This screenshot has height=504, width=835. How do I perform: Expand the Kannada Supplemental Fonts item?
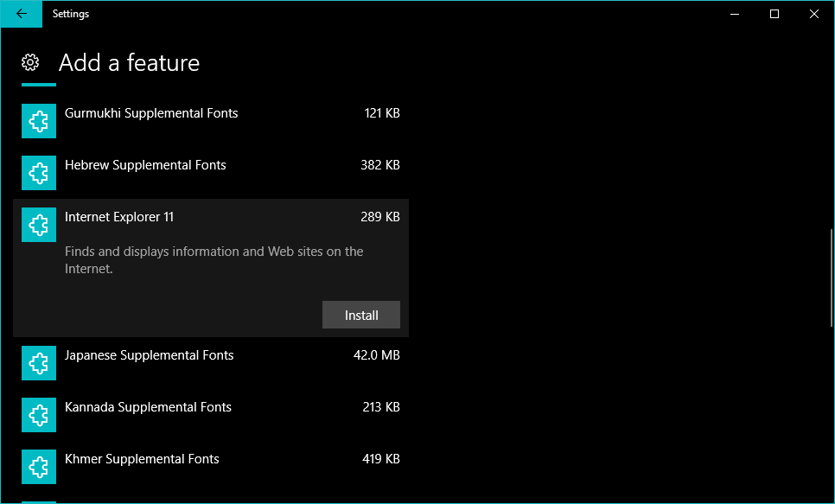tap(148, 407)
